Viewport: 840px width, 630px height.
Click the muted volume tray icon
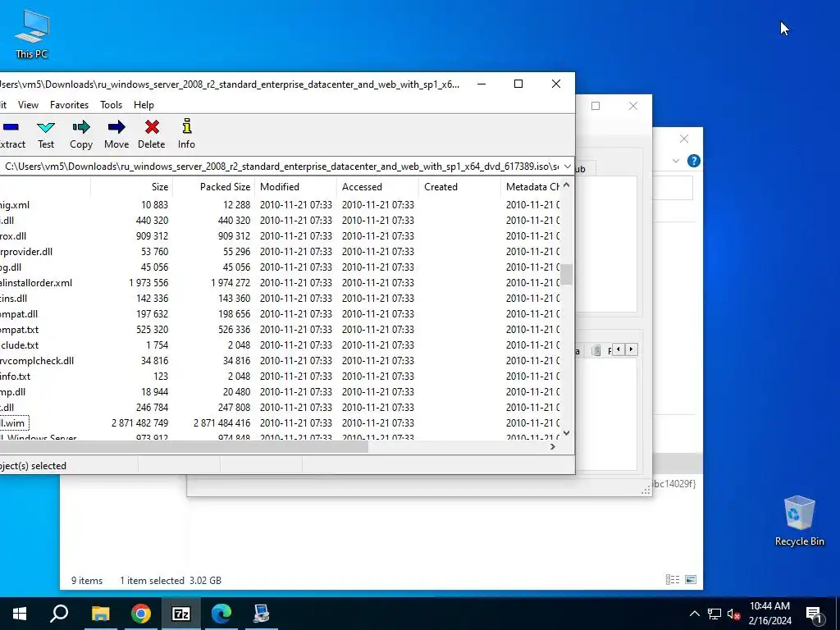click(x=734, y=614)
